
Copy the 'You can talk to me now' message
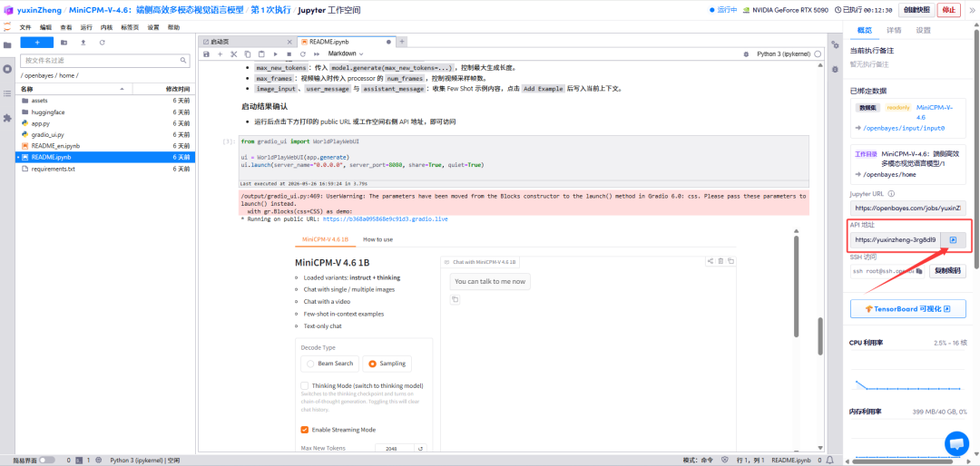(455, 300)
